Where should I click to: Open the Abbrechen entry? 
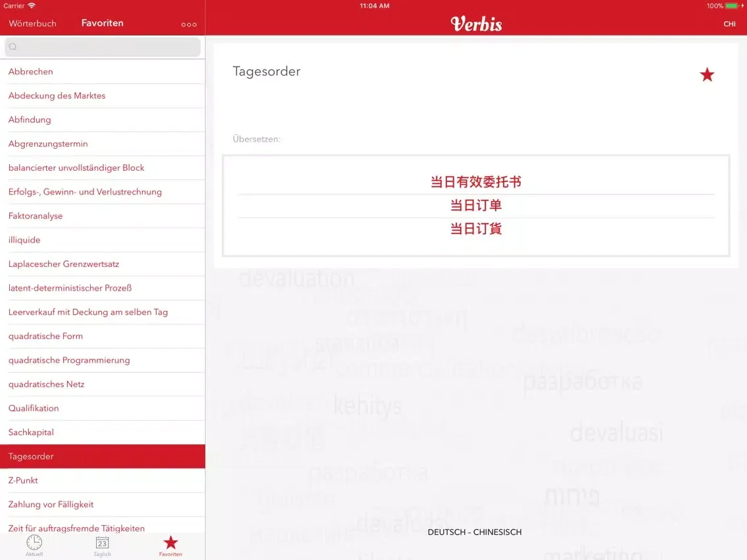[x=103, y=72]
